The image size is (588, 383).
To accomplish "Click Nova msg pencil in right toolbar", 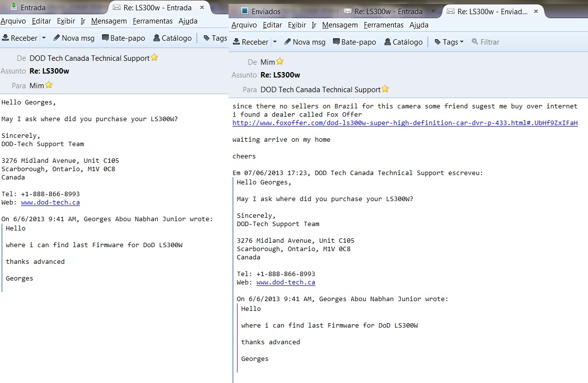I will click(x=288, y=42).
